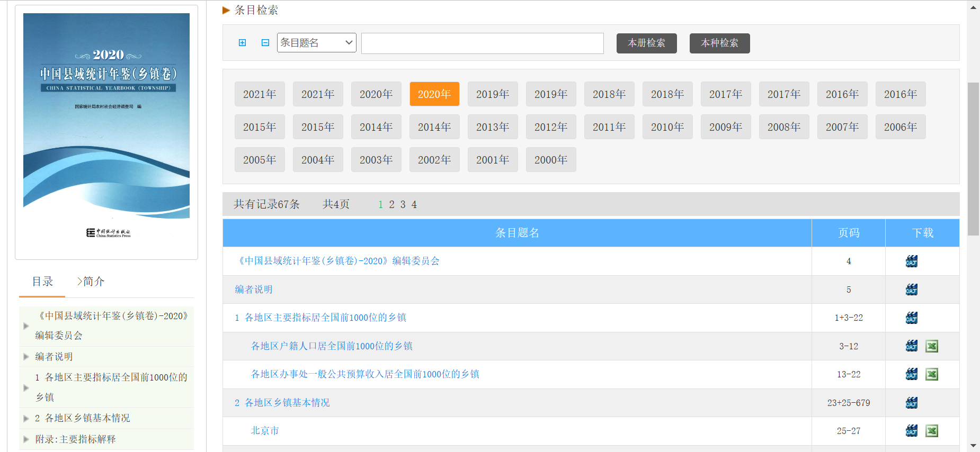Download Excel for 各地区办事处一般公共预算收入 row
This screenshot has height=452, width=980.
pyautogui.click(x=932, y=375)
